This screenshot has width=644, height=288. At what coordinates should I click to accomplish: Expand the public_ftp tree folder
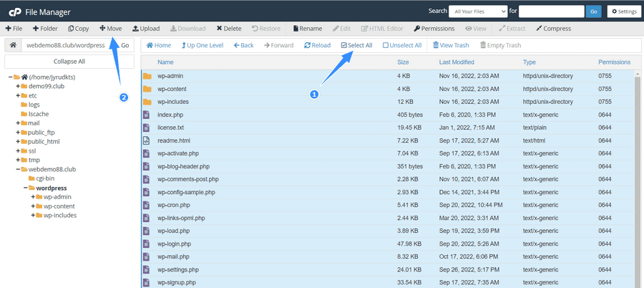[18, 133]
